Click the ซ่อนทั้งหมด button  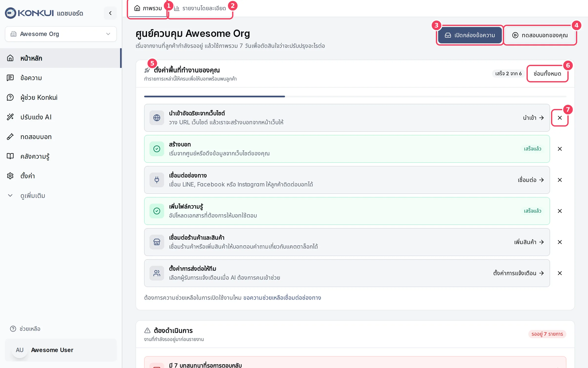point(547,74)
